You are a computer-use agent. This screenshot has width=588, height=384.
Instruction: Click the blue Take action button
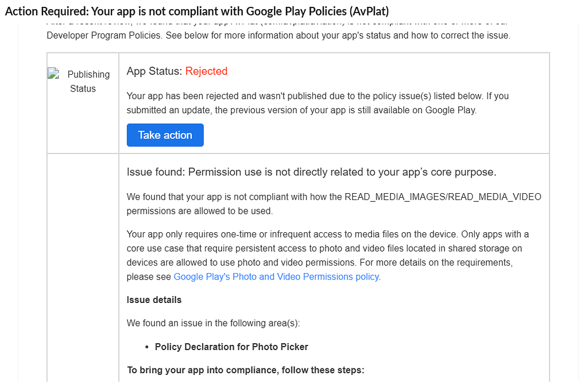pyautogui.click(x=165, y=135)
